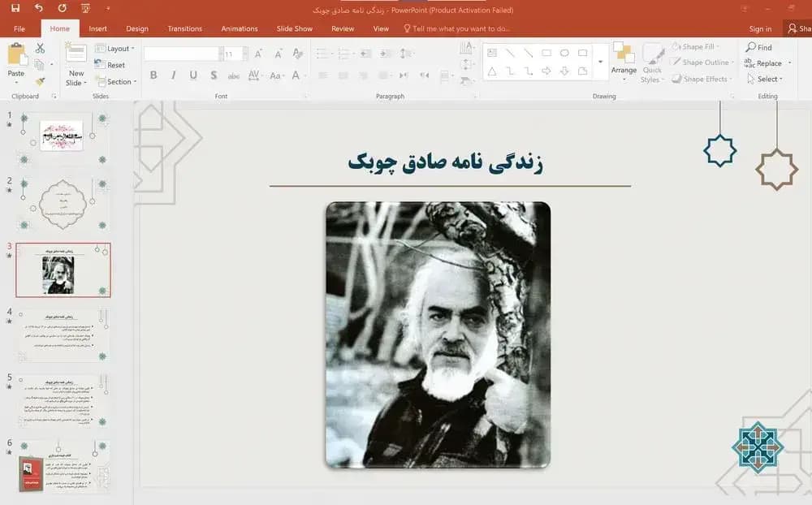The image size is (812, 505).
Task: Toggle Align Left paragraph button
Action: (x=323, y=76)
